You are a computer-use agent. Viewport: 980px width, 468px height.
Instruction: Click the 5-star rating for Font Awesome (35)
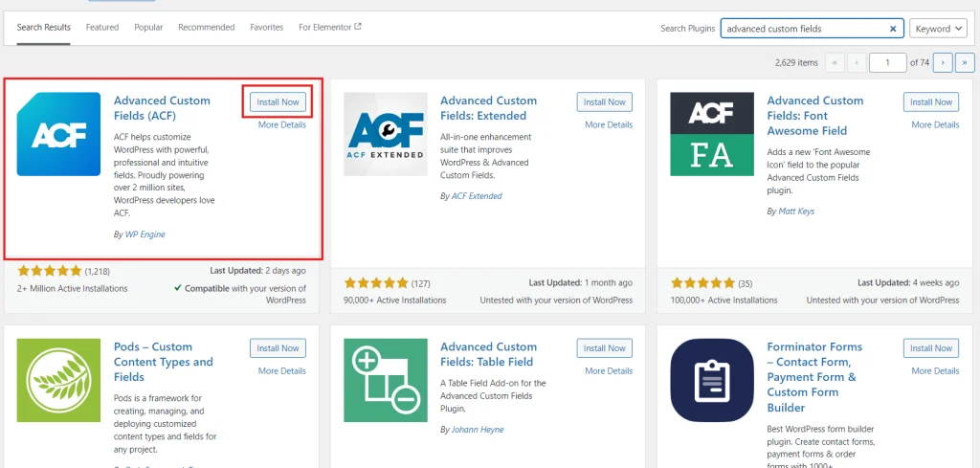point(702,283)
